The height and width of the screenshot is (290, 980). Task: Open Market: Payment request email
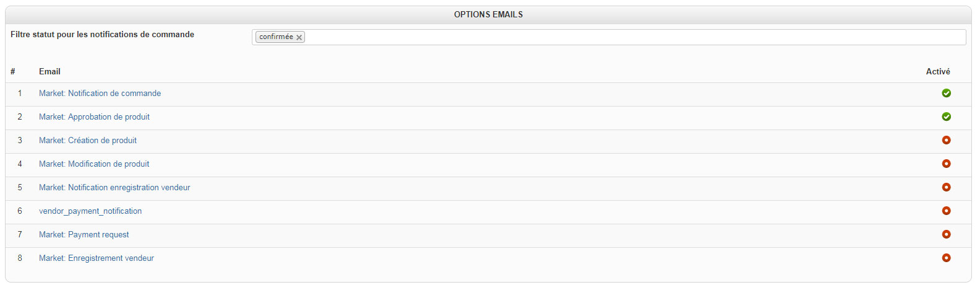coord(84,234)
